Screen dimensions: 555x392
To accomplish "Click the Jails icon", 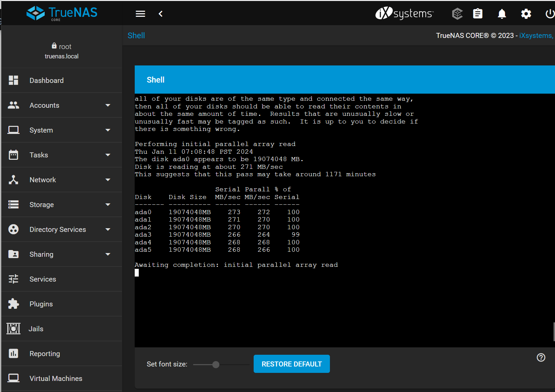I will click(x=13, y=329).
